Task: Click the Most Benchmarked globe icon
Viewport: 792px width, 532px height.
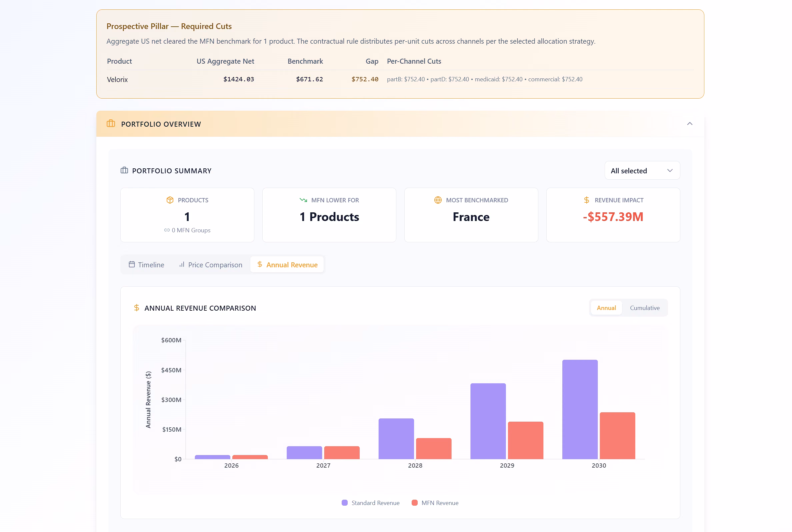Action: [438, 200]
